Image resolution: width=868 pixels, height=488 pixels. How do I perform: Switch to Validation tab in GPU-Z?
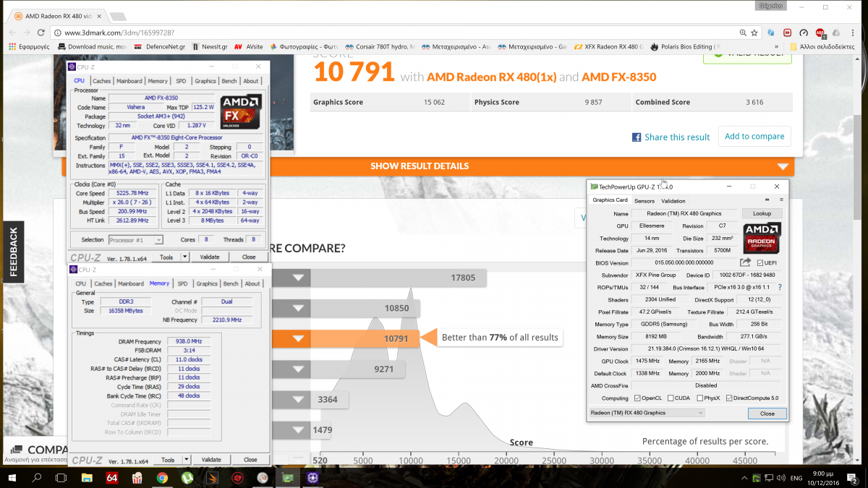[673, 201]
